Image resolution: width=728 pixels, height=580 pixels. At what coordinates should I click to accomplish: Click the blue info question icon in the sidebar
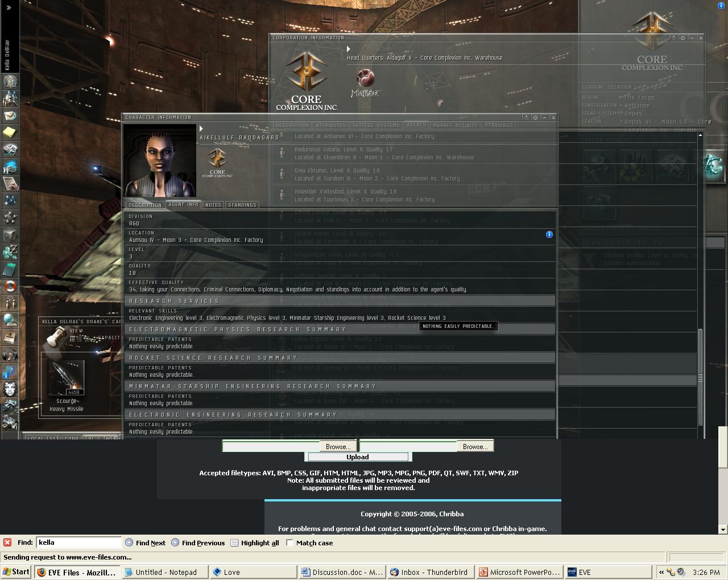[10, 371]
